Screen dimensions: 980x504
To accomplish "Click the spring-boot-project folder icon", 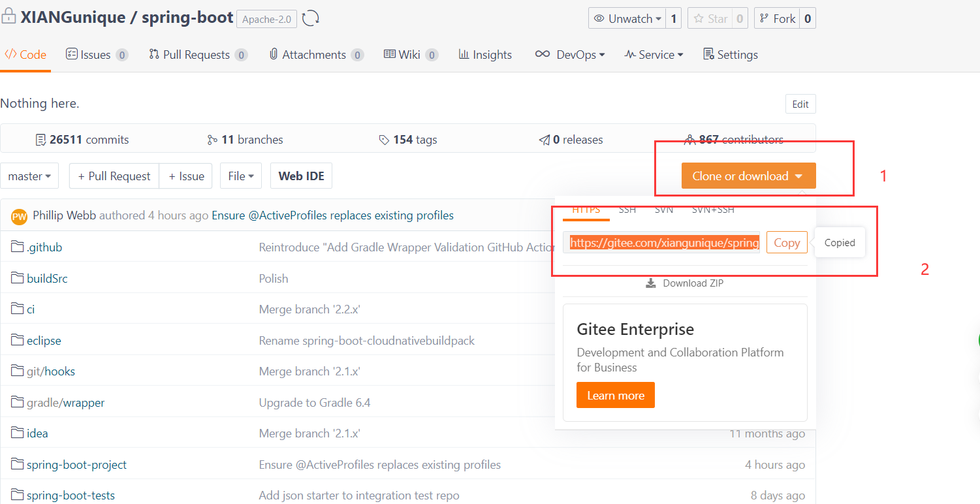I will click(18, 464).
